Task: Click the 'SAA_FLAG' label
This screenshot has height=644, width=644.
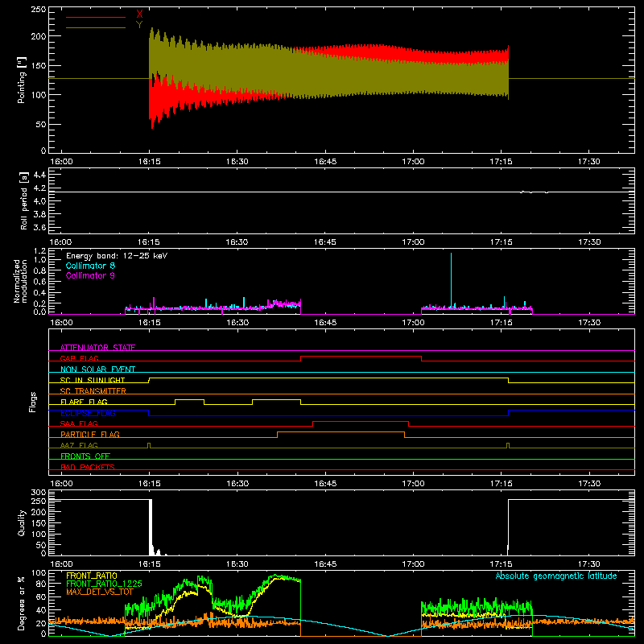Action: click(x=79, y=423)
